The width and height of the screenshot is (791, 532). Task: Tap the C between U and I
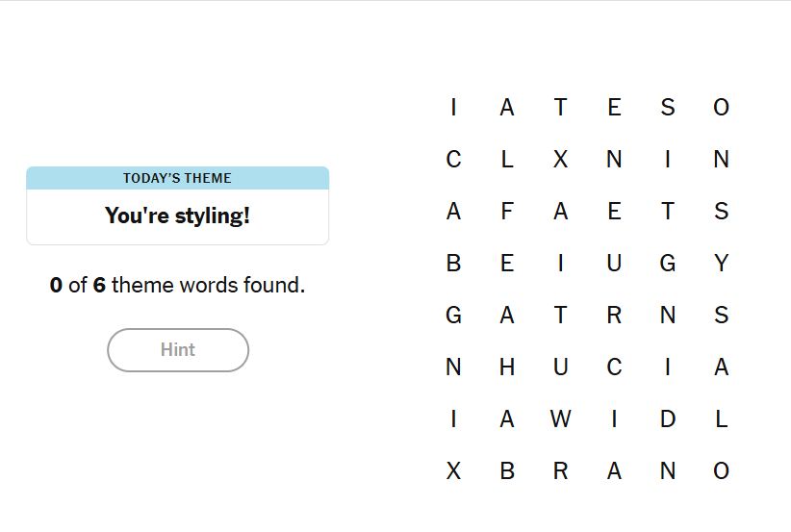coord(614,367)
